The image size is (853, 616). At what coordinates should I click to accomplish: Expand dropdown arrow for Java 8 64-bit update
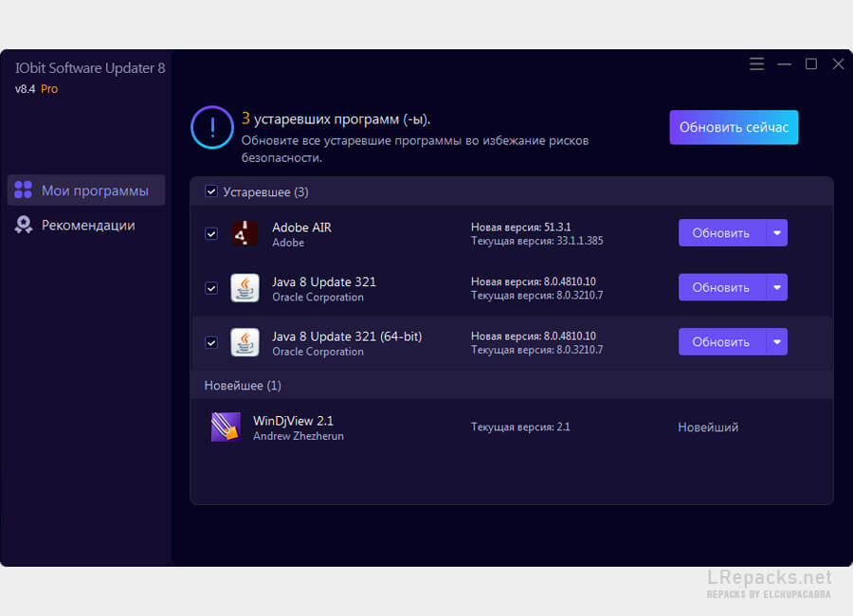(x=776, y=342)
